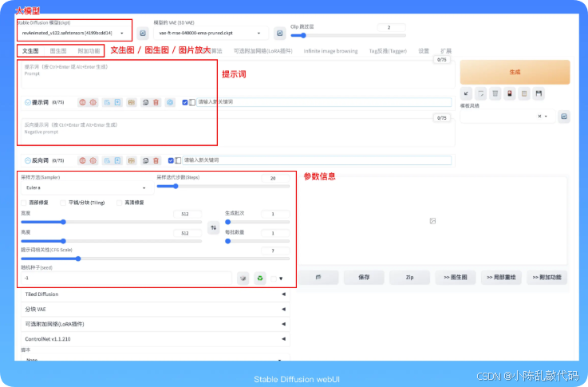588x387 pixels.
Task: Click the 保存 save button
Action: coord(364,278)
